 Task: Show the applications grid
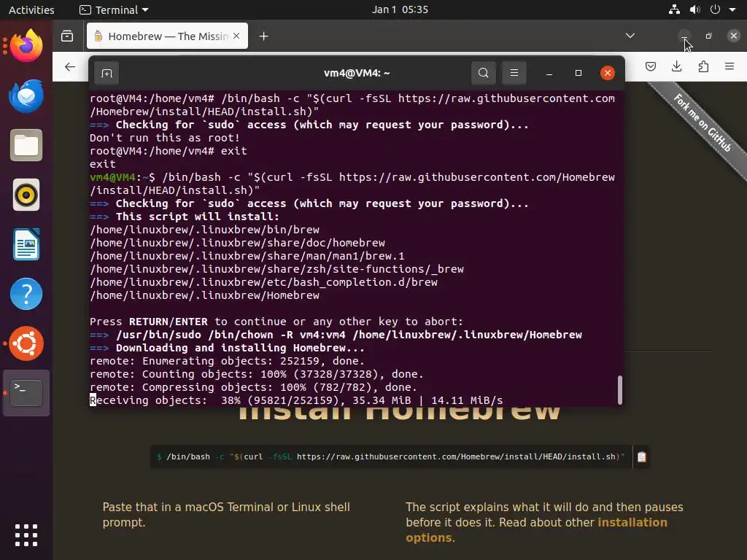[x=26, y=535]
